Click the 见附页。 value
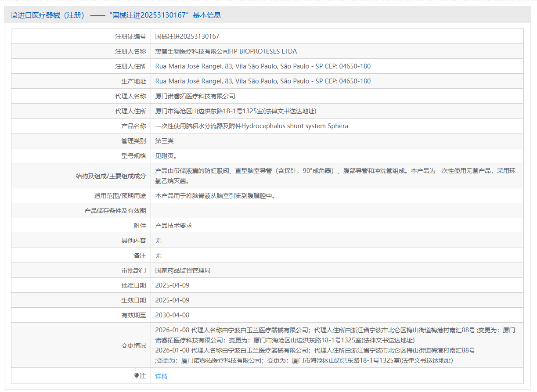Screen dimensions: 537x392 166,156
